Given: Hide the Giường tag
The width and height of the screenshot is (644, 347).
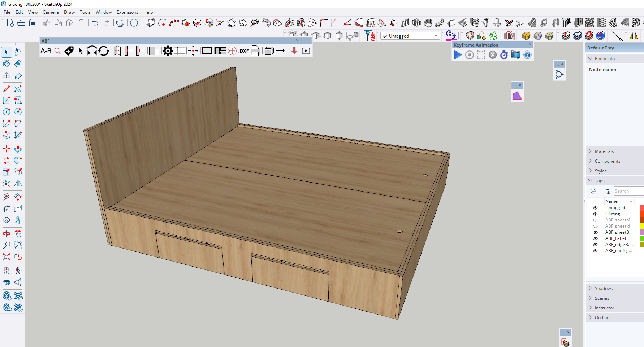Looking at the screenshot, I should pos(595,214).
